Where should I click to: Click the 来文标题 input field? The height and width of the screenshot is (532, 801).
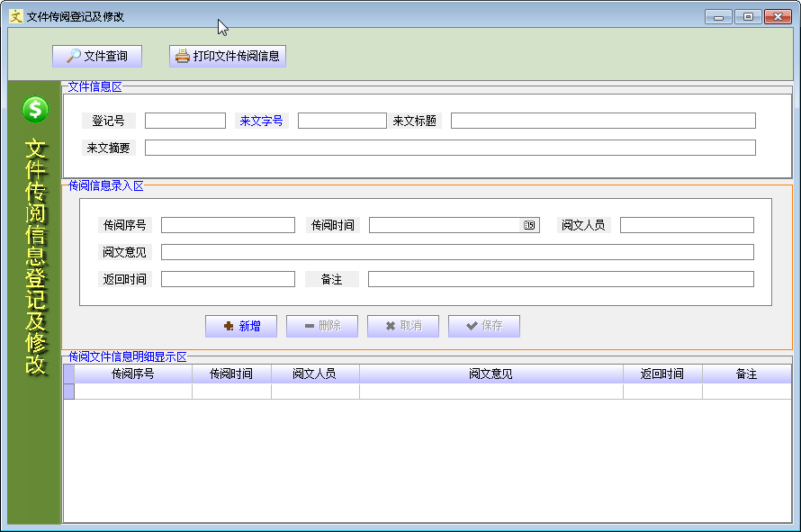603,121
